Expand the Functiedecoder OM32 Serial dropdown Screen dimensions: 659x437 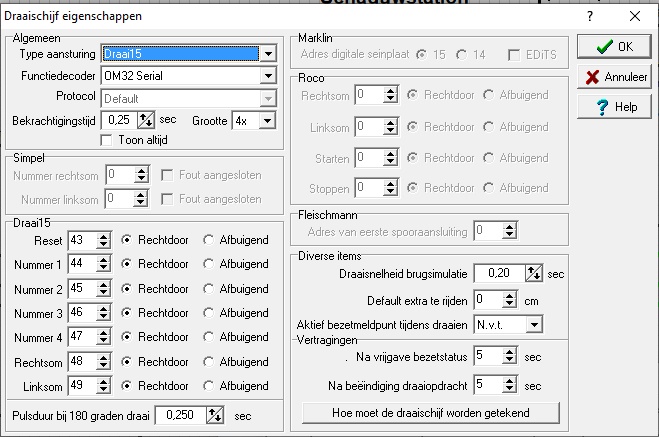(268, 76)
